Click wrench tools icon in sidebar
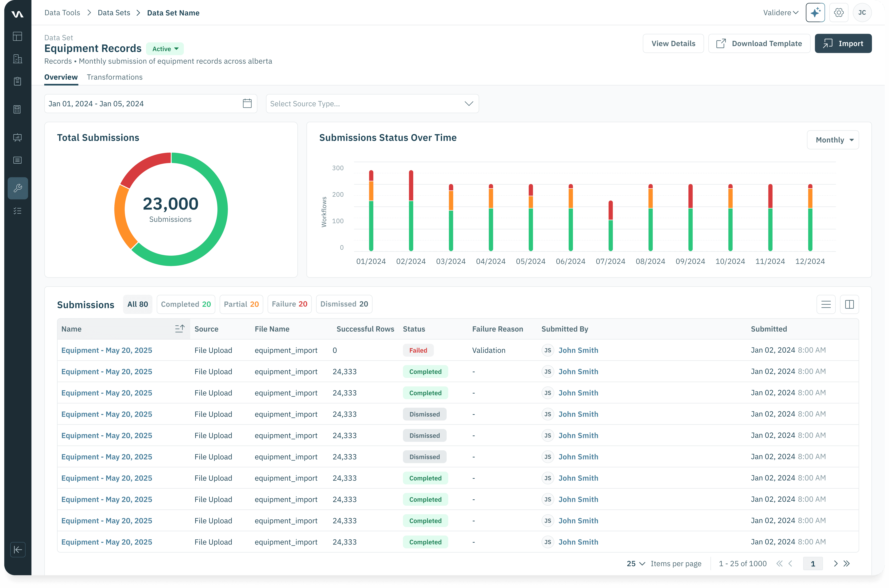The image size is (889, 588). tap(18, 188)
